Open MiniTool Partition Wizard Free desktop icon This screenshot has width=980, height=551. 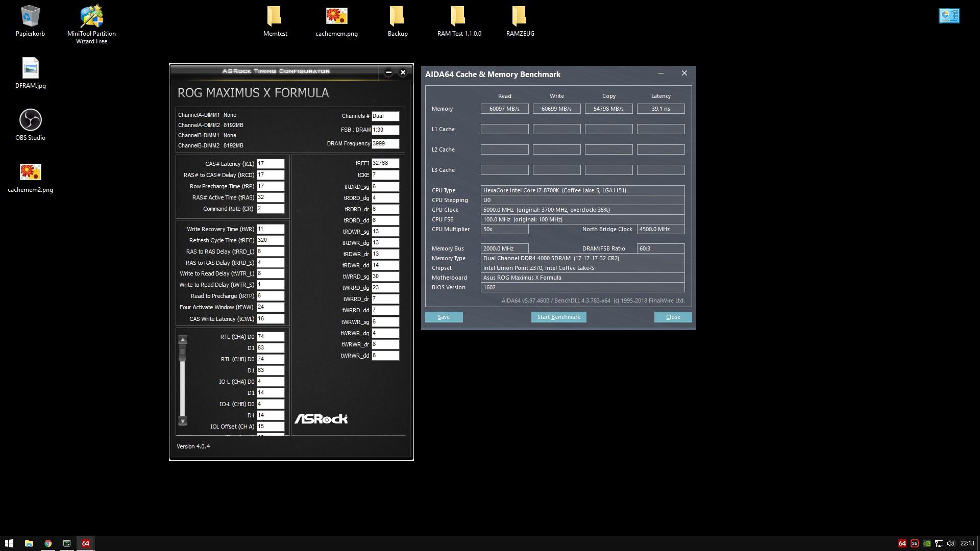pos(91,24)
